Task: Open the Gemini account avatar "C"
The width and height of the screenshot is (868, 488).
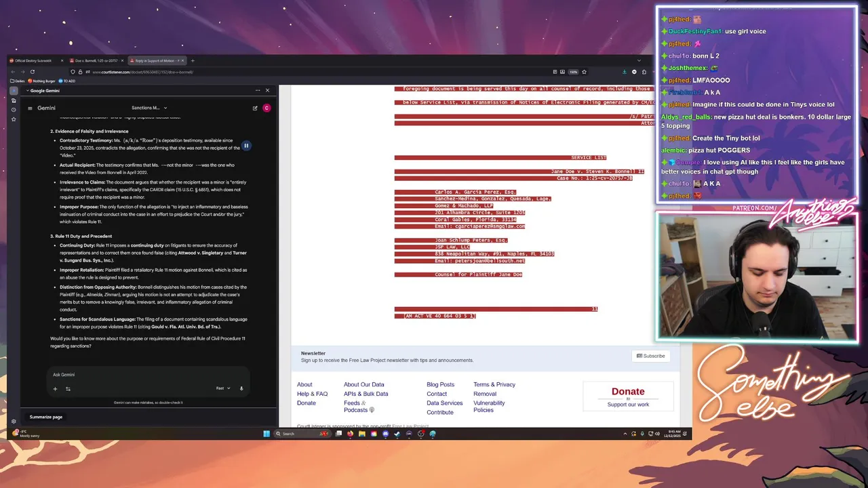Action: pos(267,108)
